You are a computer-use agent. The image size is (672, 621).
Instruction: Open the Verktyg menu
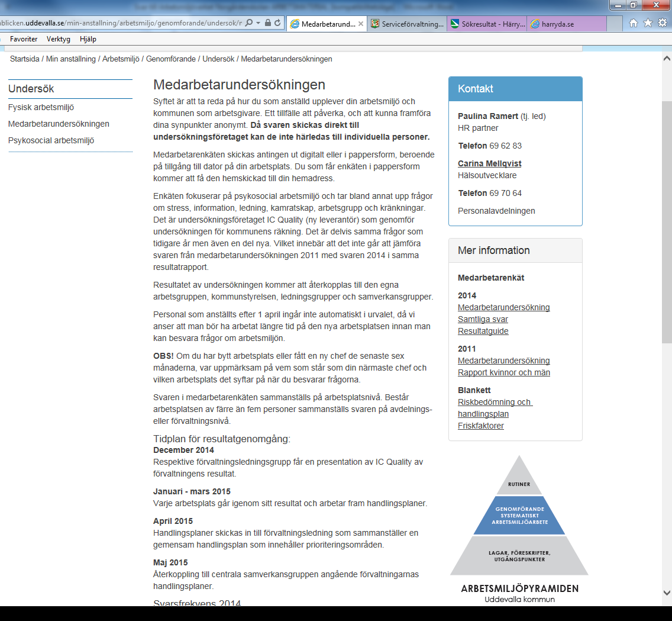pyautogui.click(x=59, y=39)
